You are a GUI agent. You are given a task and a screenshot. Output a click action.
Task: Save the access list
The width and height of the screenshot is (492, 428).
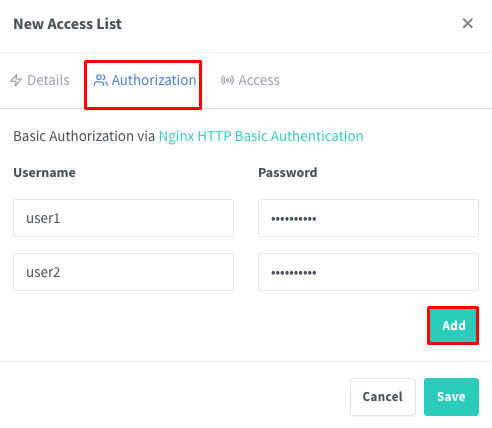click(451, 397)
